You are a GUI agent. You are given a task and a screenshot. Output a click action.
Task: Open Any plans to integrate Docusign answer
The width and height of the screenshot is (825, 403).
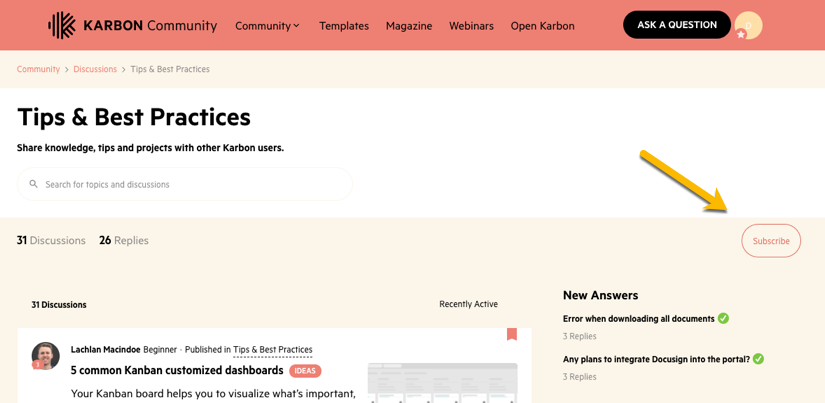coord(656,359)
